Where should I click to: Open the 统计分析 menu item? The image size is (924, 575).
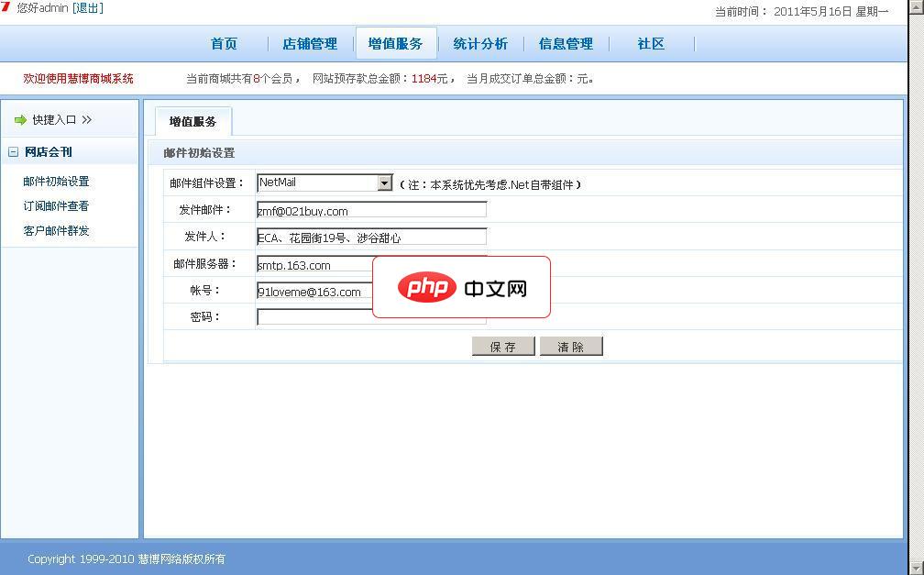tap(480, 43)
